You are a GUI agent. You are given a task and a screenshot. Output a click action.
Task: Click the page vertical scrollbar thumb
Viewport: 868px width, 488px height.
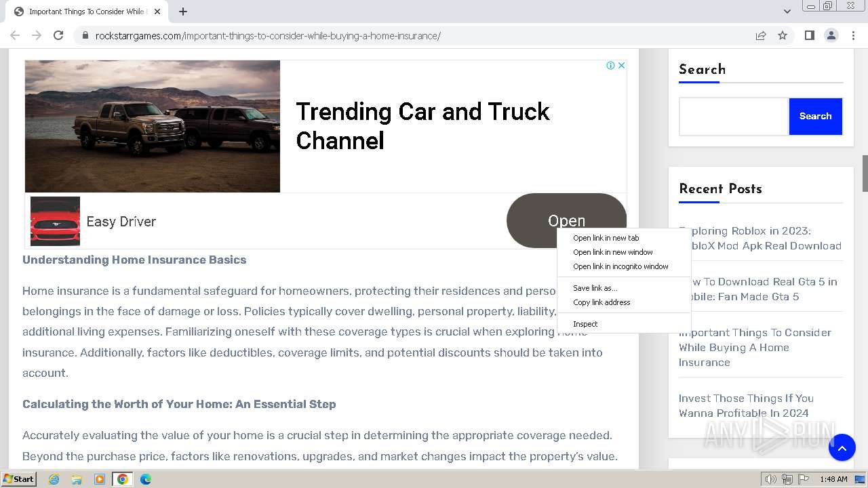click(865, 174)
